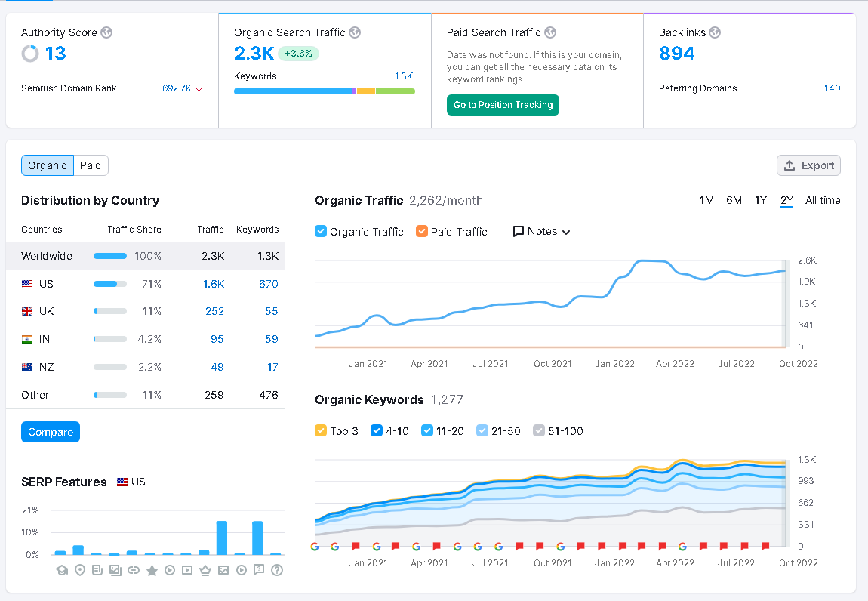868x601 pixels.
Task: Click the Site links chain icon
Action: pos(134,570)
